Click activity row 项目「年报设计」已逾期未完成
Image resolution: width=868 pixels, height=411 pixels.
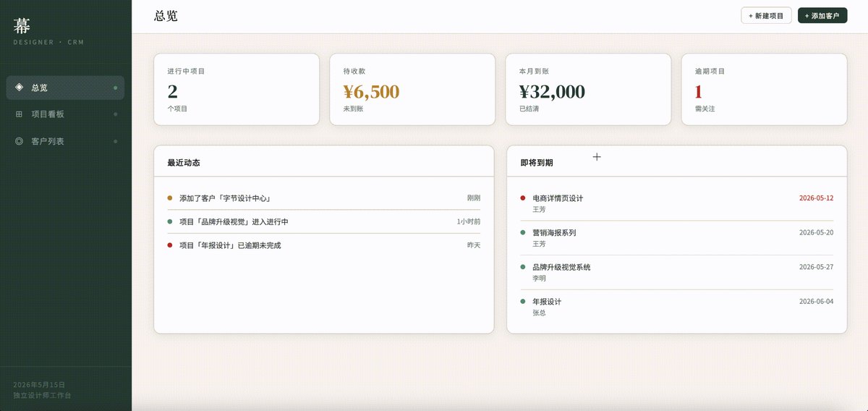(x=324, y=245)
